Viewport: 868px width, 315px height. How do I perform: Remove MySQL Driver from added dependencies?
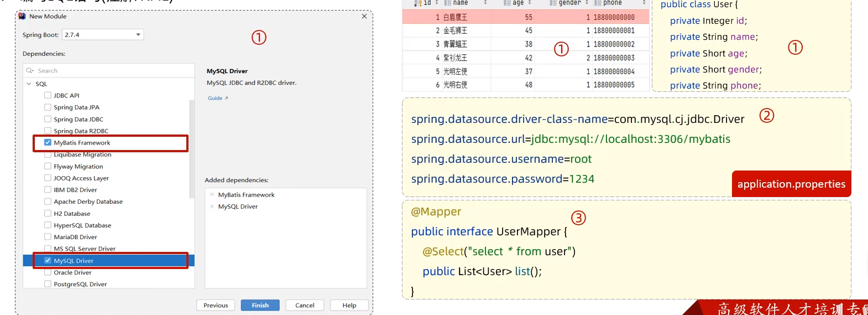point(212,206)
